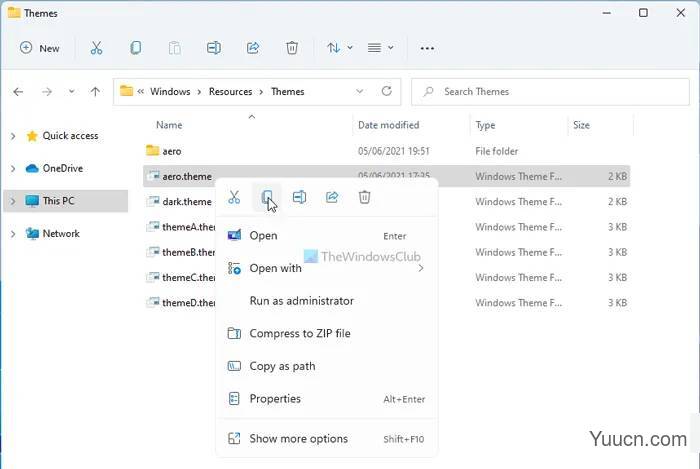Viewport: 700px width, 469px height.
Task: Click the Cut scissors icon in the top toolbar
Action: pyautogui.click(x=96, y=48)
